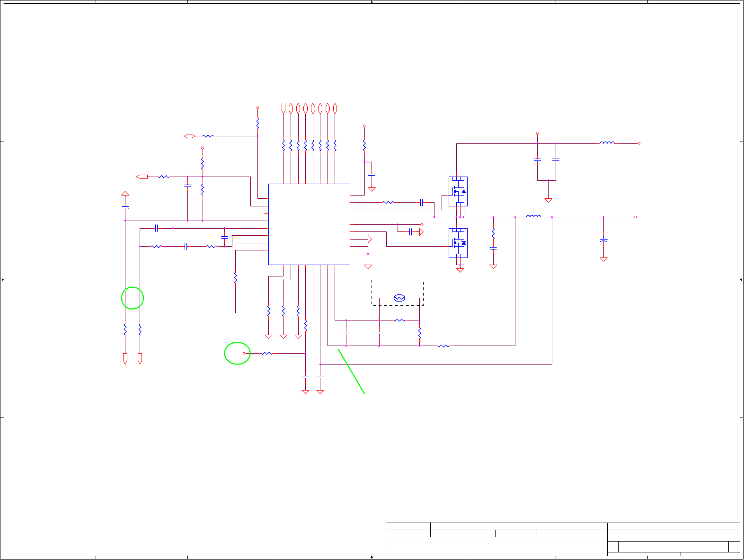Select the horizontal resistor between IC and upper MOSFET
The width and height of the screenshot is (744, 560).
pos(388,203)
